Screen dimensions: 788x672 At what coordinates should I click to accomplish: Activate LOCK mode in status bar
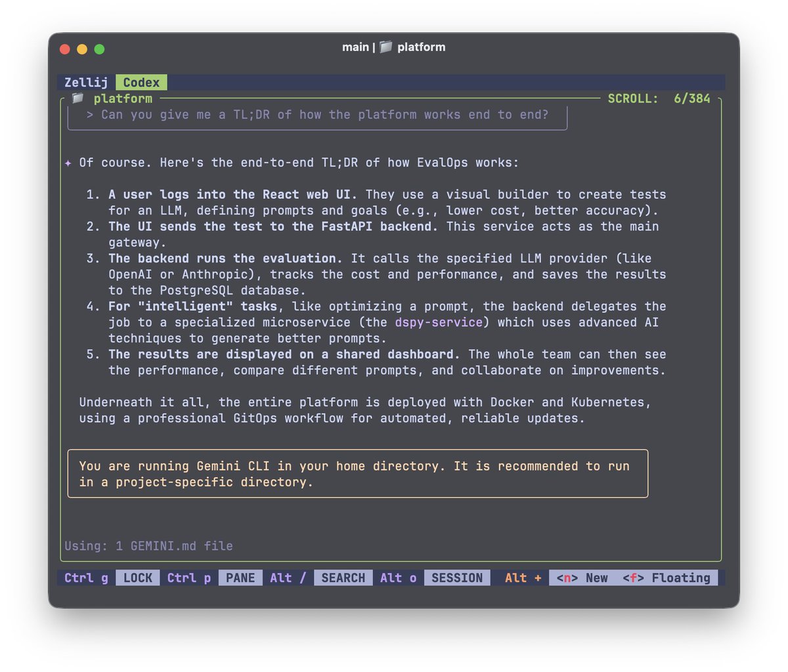pyautogui.click(x=138, y=578)
